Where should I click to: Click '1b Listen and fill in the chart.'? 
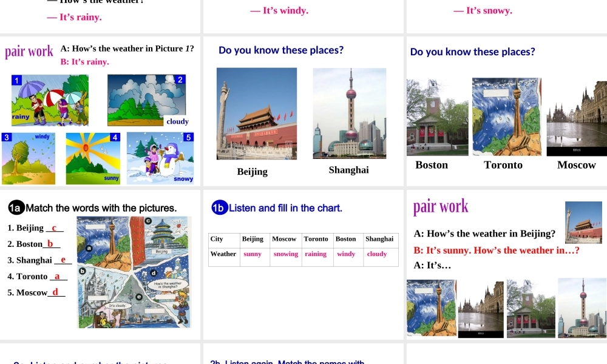click(x=277, y=208)
